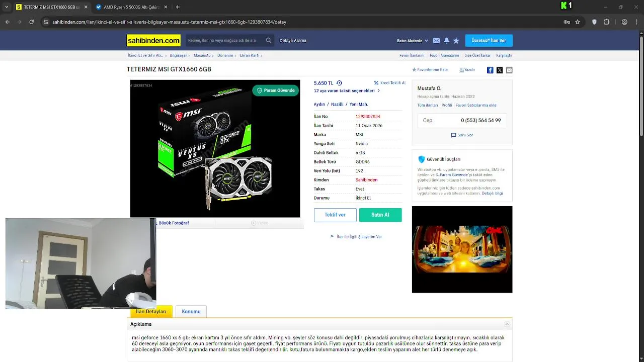Switch to the Konumu tab
This screenshot has width=644, height=362.
[191, 312]
